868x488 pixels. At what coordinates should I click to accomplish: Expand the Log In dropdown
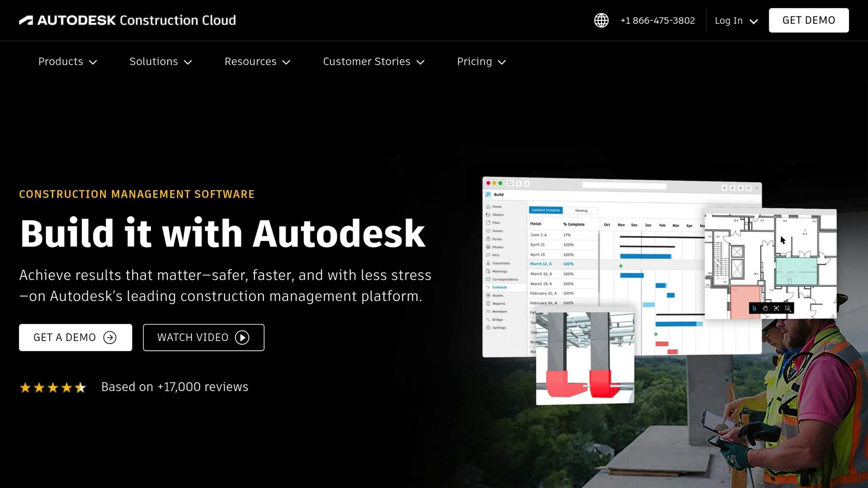(x=736, y=21)
